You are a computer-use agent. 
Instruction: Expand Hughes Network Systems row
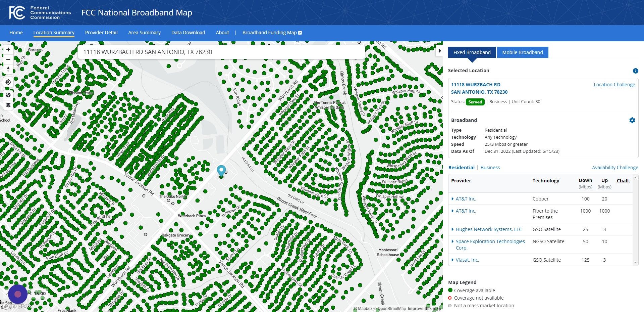[x=452, y=229]
